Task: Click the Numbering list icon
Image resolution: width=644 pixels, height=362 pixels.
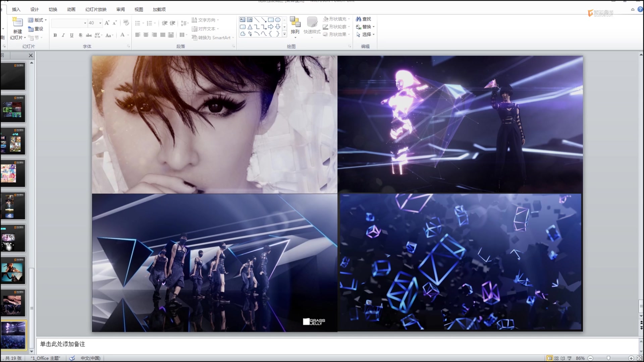Action: click(150, 23)
